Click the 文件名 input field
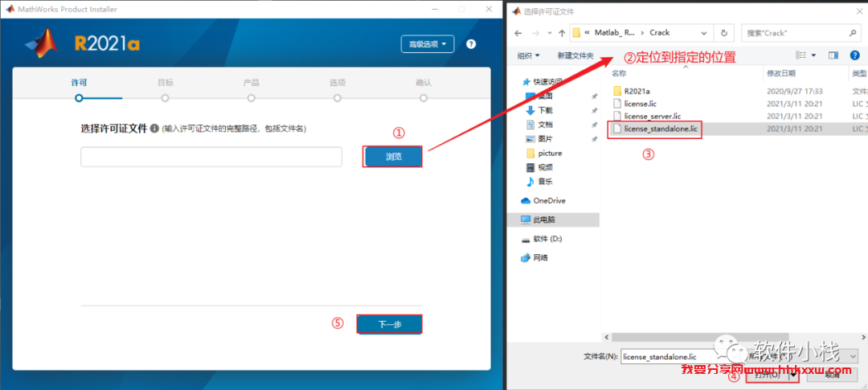The height and width of the screenshot is (390, 868). pos(681,356)
